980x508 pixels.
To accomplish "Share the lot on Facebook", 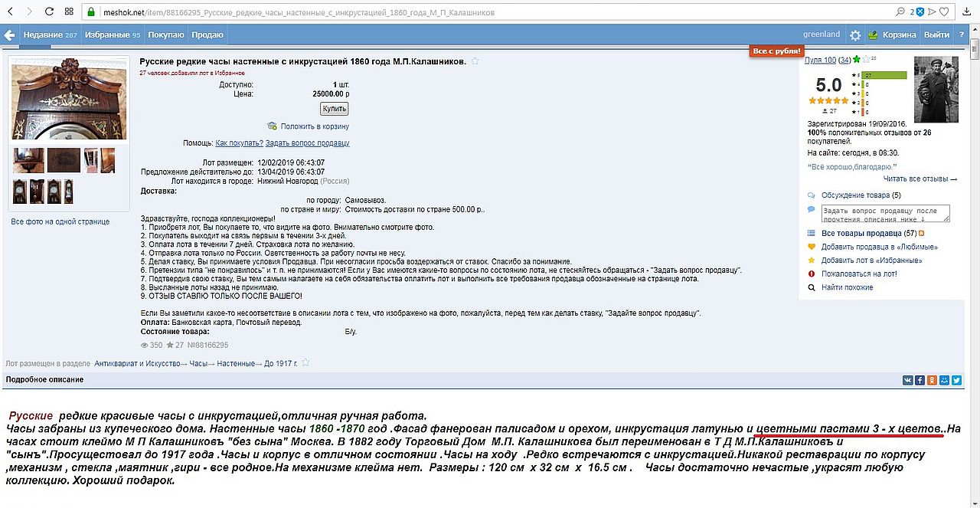I will click(920, 380).
